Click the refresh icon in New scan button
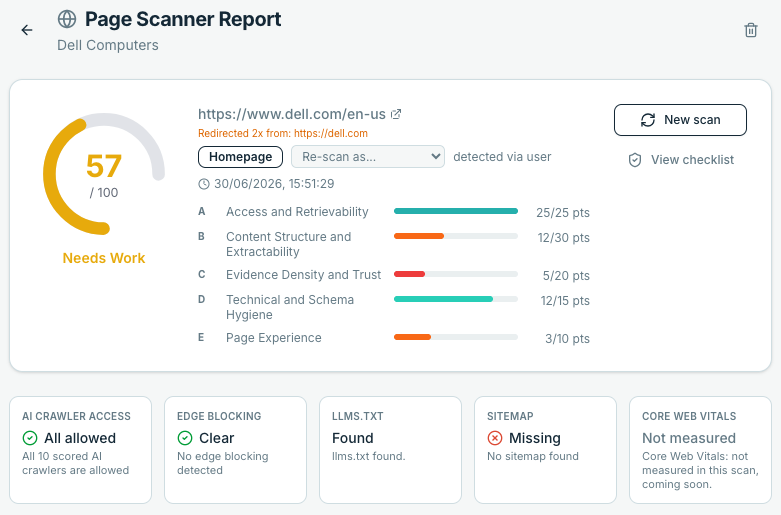Viewport: 781px width, 515px height. click(x=648, y=120)
